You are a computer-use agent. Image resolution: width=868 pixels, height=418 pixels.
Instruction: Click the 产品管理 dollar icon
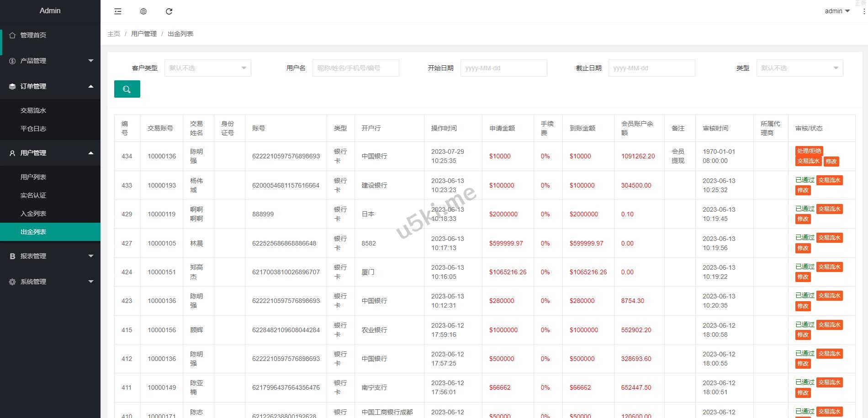(12, 61)
